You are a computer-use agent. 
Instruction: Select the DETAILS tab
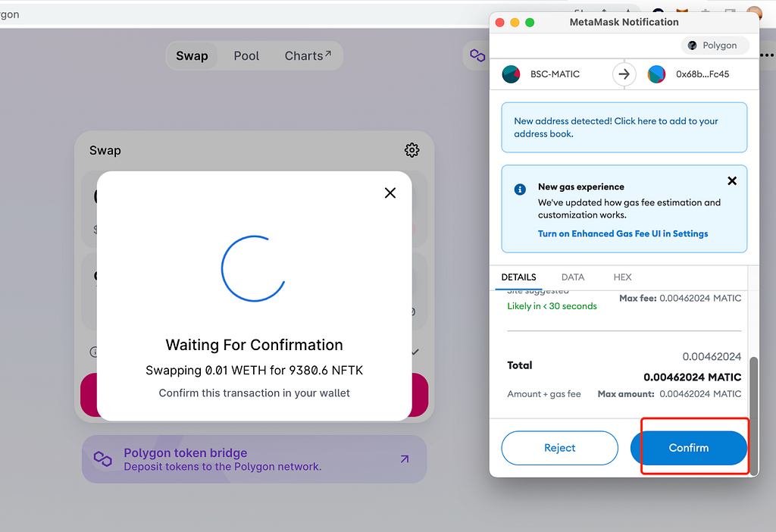point(518,277)
